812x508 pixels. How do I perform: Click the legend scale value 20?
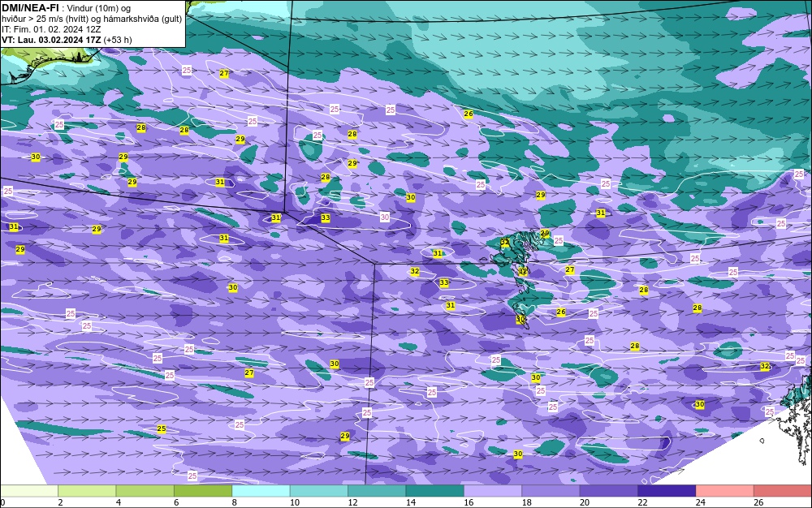pos(585,502)
